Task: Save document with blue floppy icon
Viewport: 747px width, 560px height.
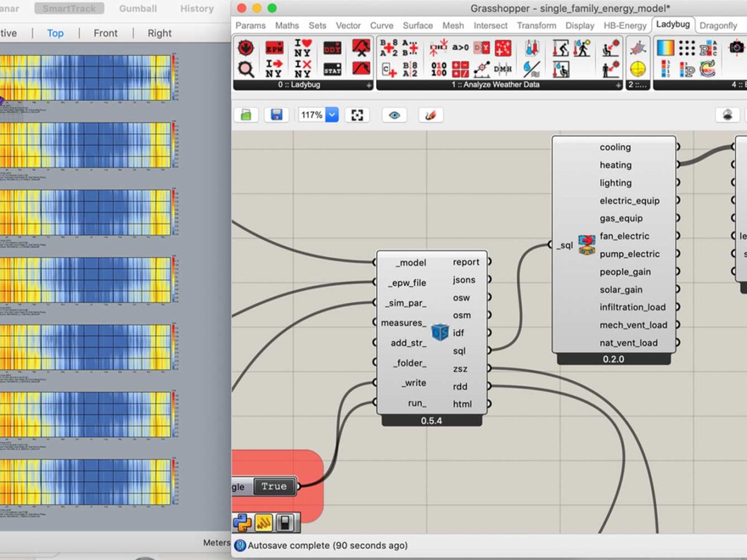Action: [276, 115]
